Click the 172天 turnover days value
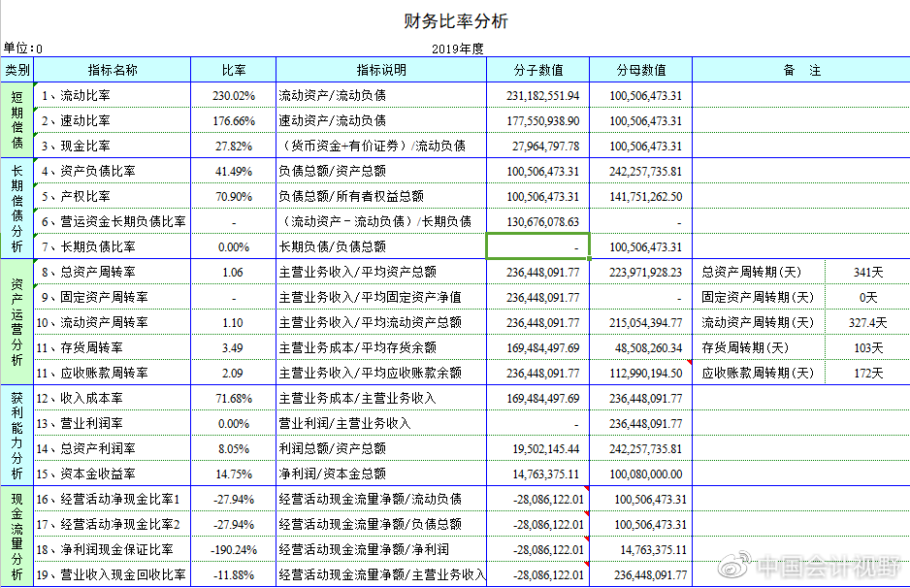 (867, 374)
